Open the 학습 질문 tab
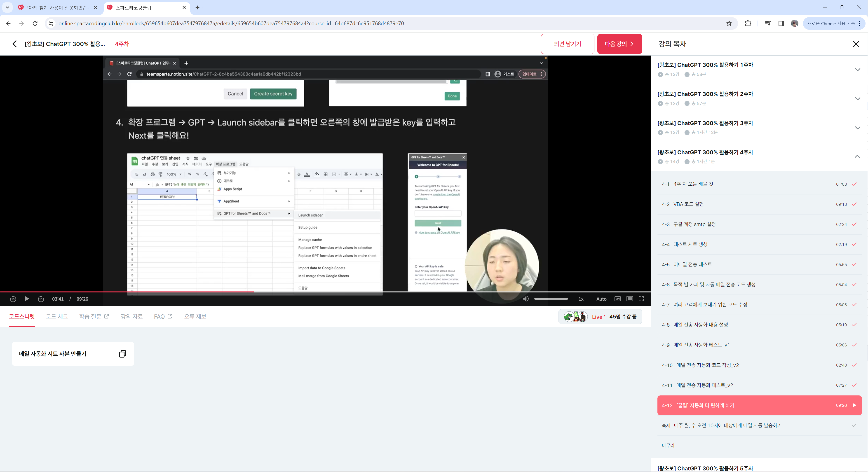868x472 pixels. (94, 317)
